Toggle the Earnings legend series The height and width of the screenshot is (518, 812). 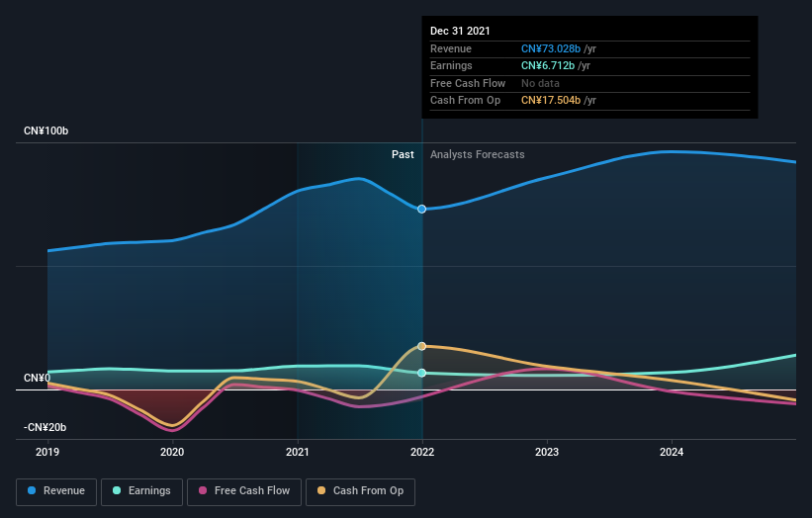[x=141, y=491]
